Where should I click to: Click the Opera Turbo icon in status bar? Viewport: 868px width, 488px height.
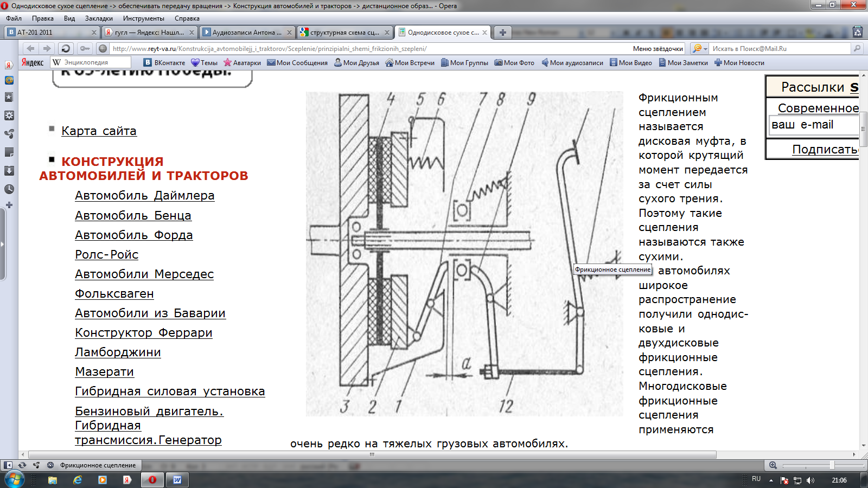[50, 465]
